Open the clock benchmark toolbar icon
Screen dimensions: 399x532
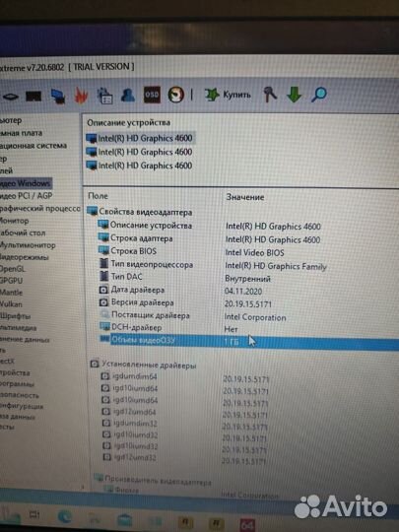[175, 95]
